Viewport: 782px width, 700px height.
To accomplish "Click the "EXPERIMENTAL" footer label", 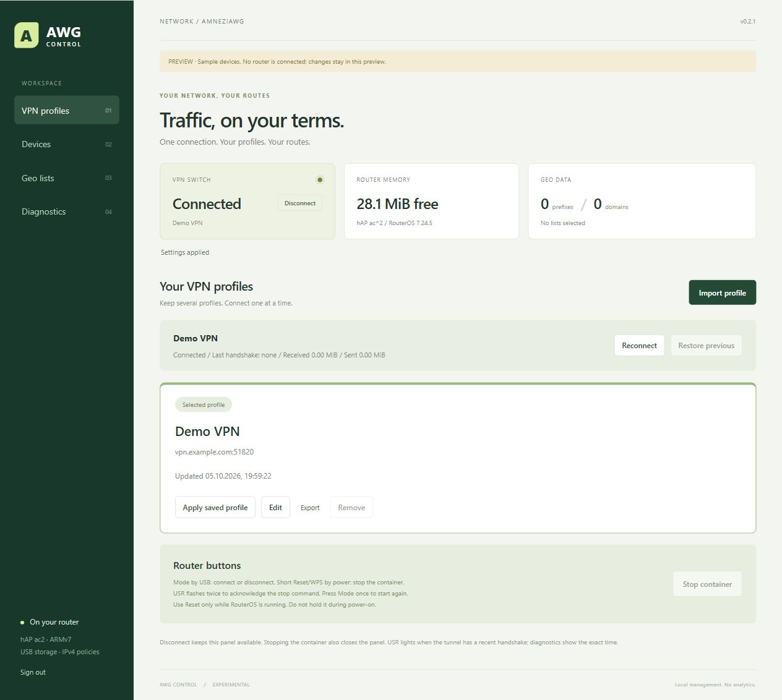I will click(x=231, y=685).
